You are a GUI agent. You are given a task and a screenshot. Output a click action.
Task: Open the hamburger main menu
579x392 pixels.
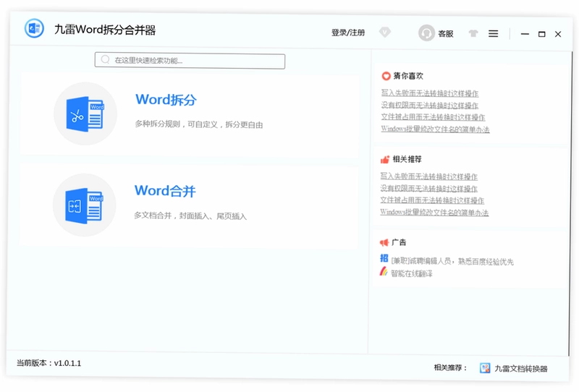tap(493, 34)
